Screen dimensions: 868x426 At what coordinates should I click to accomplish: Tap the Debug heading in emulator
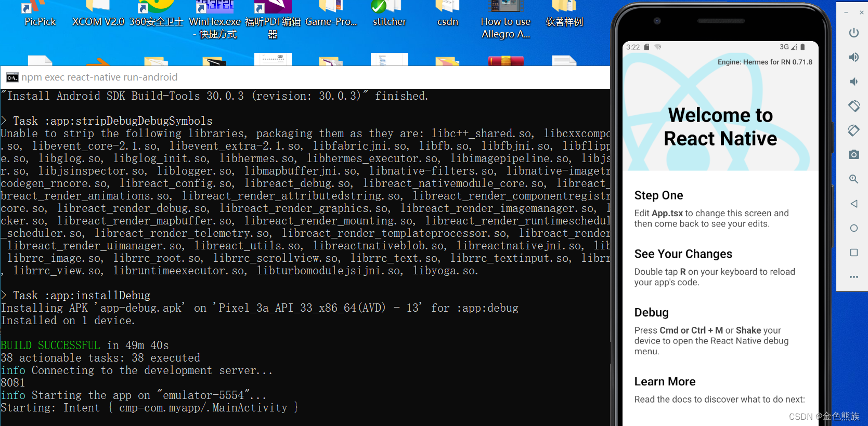pyautogui.click(x=651, y=313)
